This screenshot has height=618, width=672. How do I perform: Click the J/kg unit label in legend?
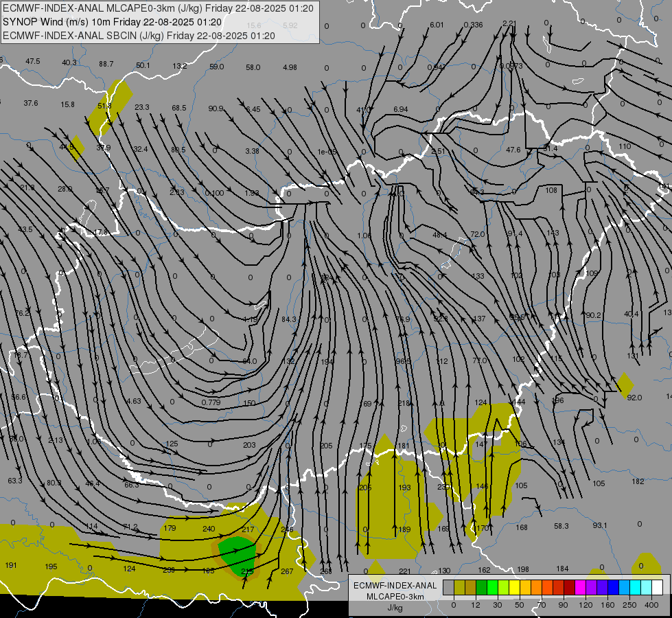(x=395, y=608)
